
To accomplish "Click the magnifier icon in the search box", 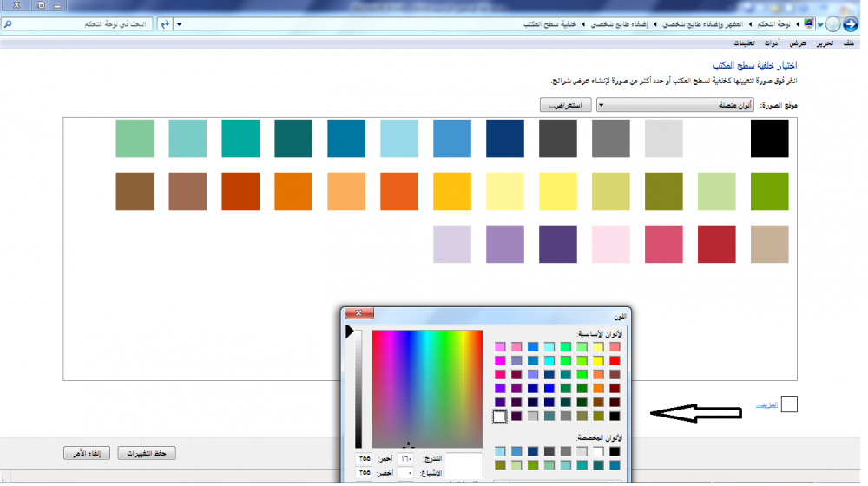I will 8,24.
